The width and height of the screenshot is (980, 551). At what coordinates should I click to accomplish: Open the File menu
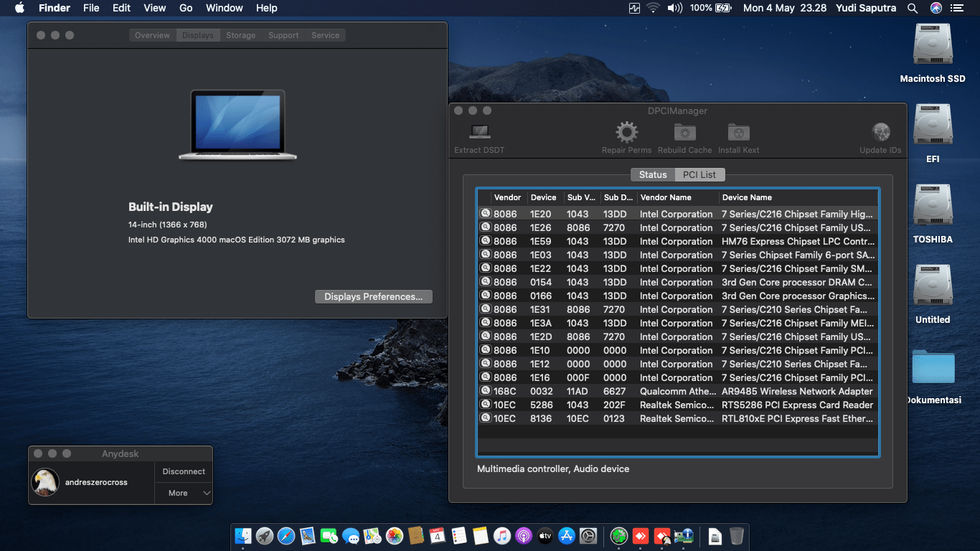click(x=91, y=8)
